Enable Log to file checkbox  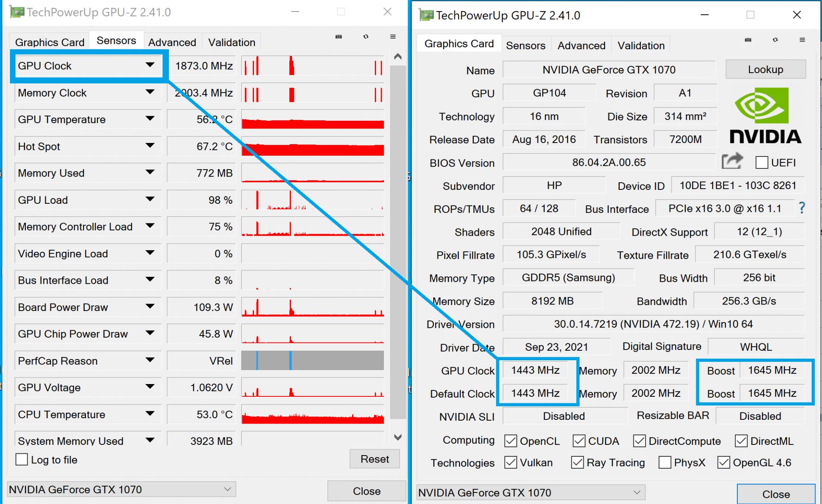click(x=22, y=459)
